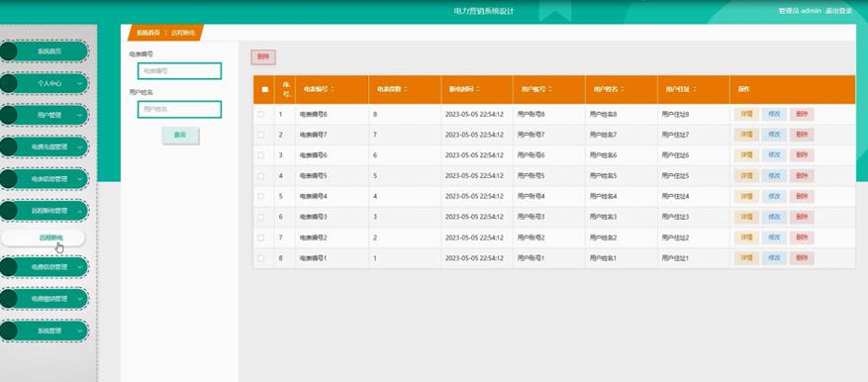Check the row checkbox for 电表编号6
Viewport: 868px width, 382px height.
[x=260, y=155]
